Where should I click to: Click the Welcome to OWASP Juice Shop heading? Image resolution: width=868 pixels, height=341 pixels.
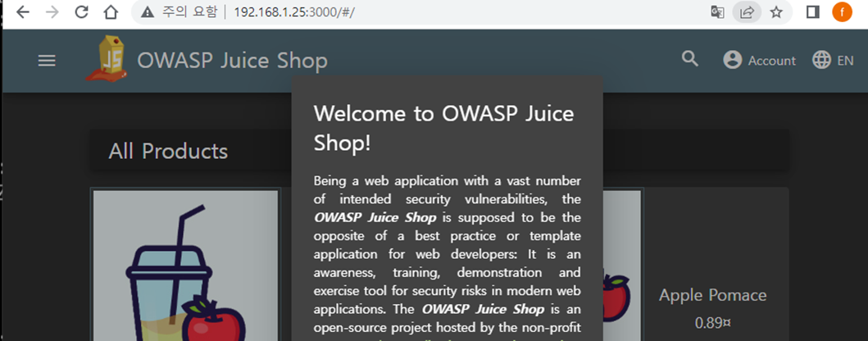(x=444, y=129)
